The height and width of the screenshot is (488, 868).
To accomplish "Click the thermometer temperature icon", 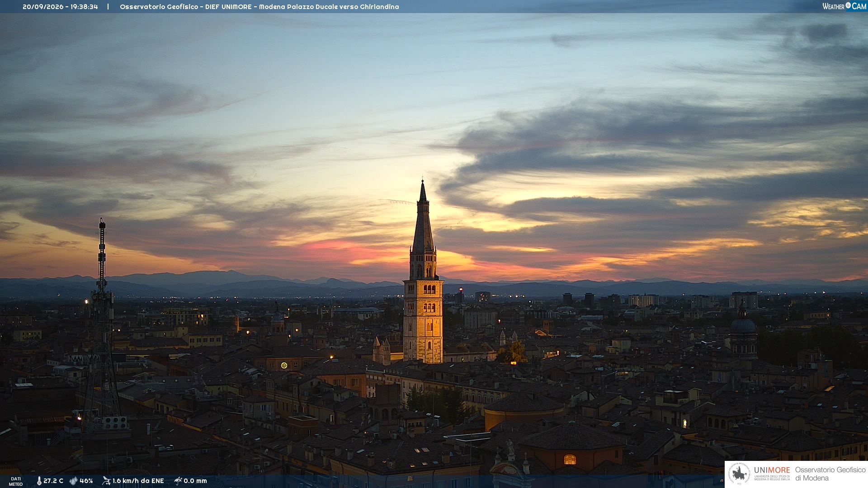I will click(x=39, y=481).
